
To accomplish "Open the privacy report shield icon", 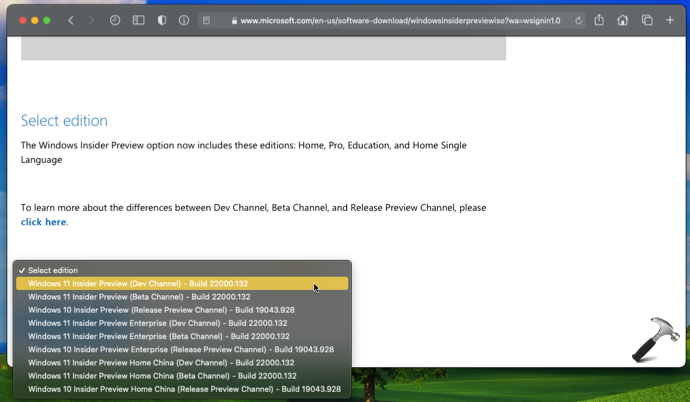I will 162,20.
